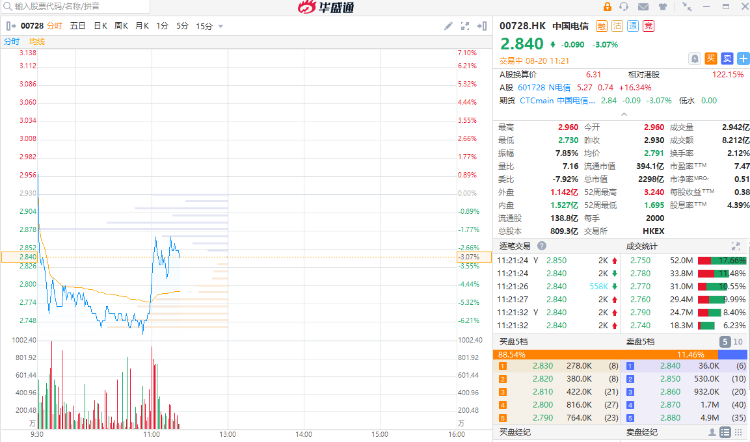The width and height of the screenshot is (750, 442).
Task: Toggle the blue 分时 line legend
Action: coord(12,42)
